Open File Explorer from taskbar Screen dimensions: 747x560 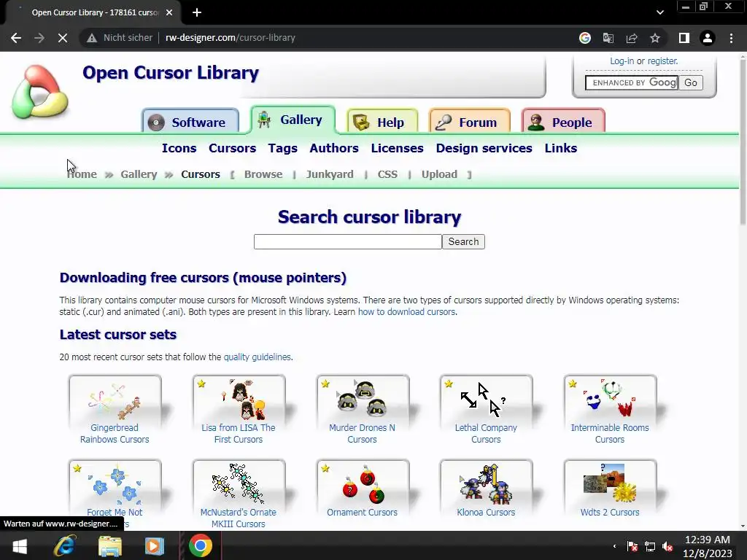109,545
